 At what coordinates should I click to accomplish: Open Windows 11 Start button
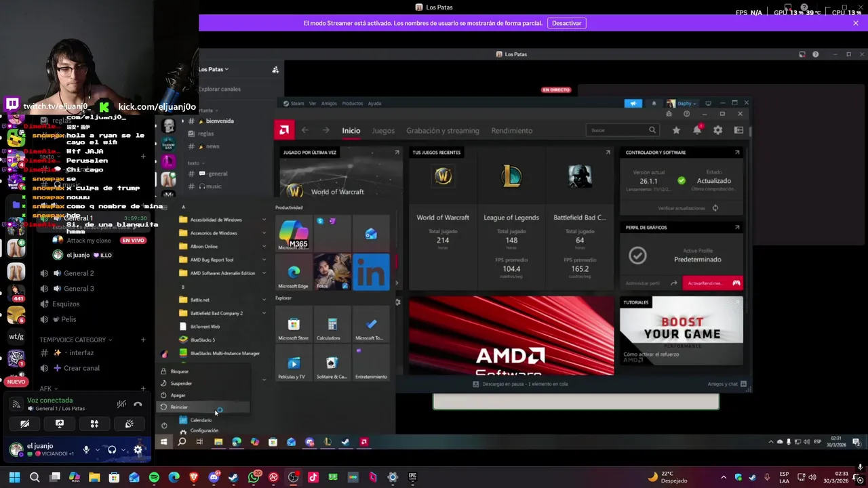[x=14, y=477]
